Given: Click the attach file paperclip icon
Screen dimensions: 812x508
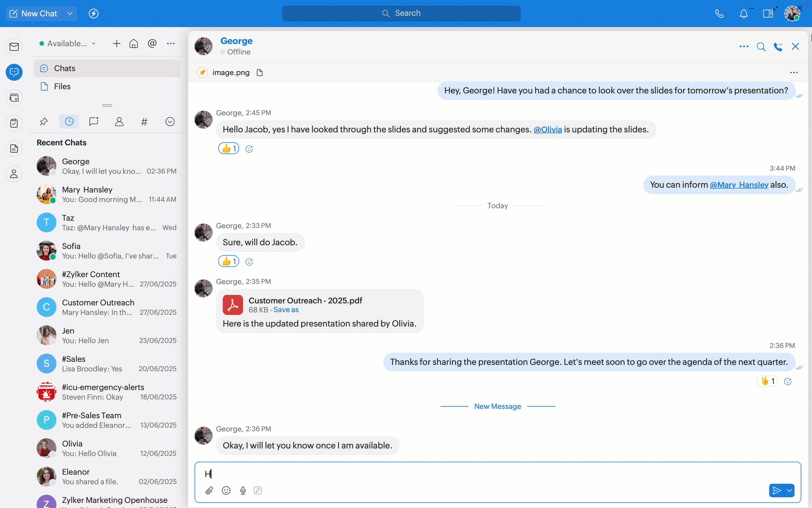Looking at the screenshot, I should pos(209,491).
